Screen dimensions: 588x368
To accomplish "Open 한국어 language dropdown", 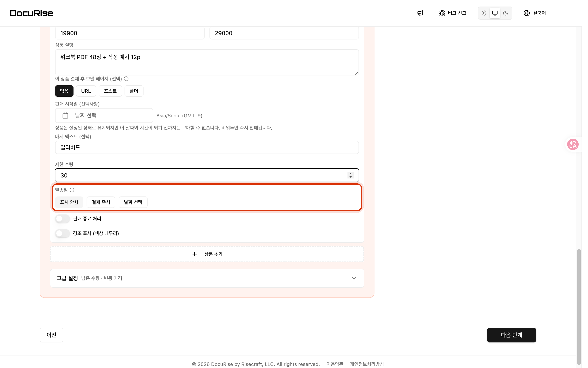I will coord(535,13).
